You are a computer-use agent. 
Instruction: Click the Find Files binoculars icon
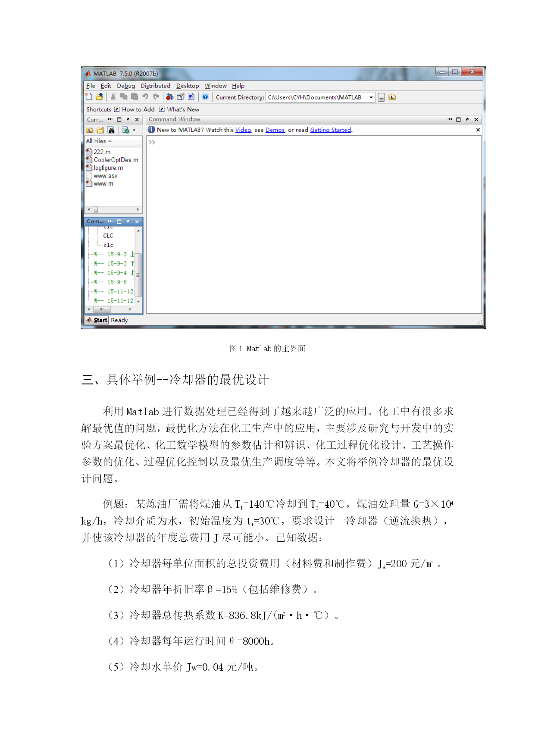click(111, 130)
